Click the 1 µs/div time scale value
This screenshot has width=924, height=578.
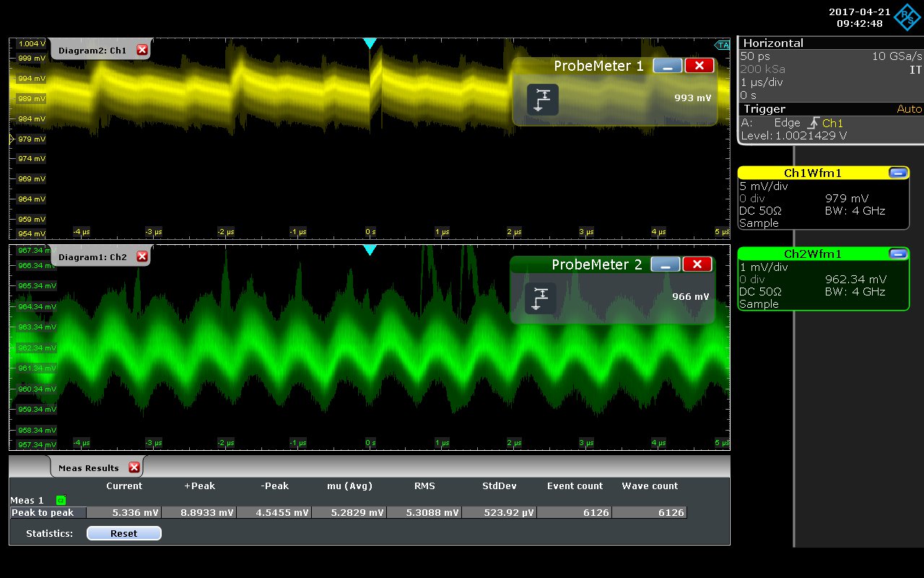tap(761, 82)
